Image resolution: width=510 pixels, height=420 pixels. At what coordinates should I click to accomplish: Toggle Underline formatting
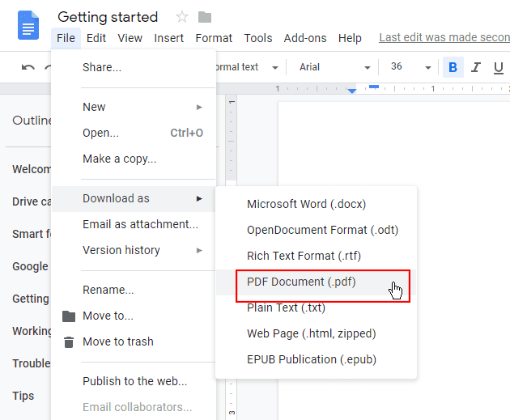tap(499, 68)
